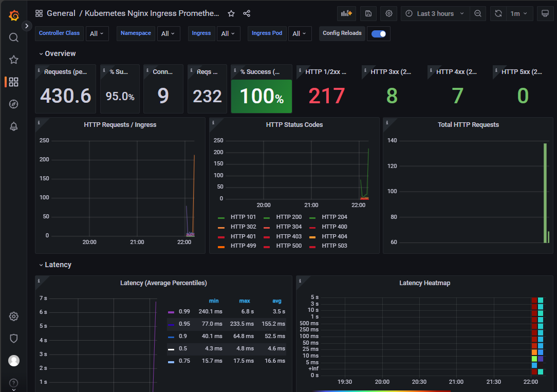The height and width of the screenshot is (392, 557).
Task: Open the Latency Heatmap panel title
Action: click(424, 283)
